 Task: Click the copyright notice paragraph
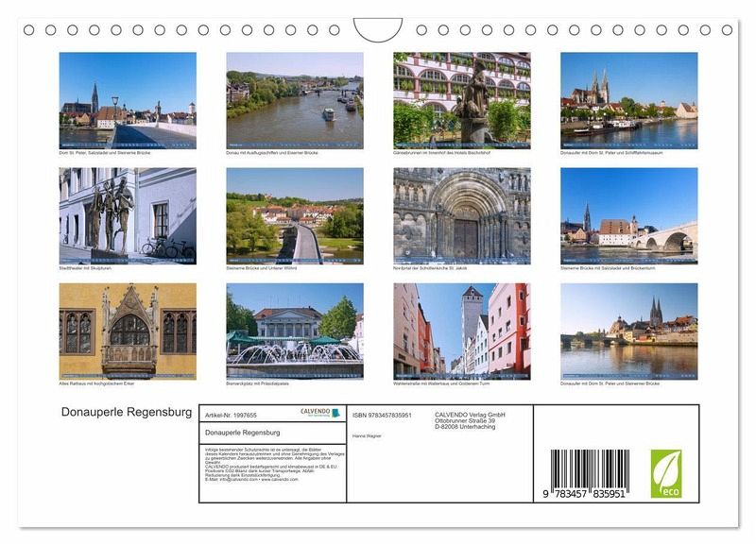[275, 465]
